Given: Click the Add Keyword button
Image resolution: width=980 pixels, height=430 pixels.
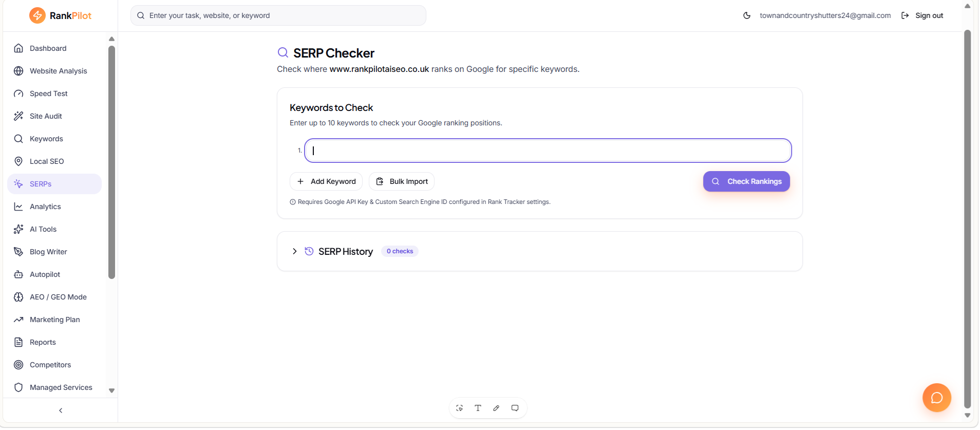Looking at the screenshot, I should (x=326, y=181).
